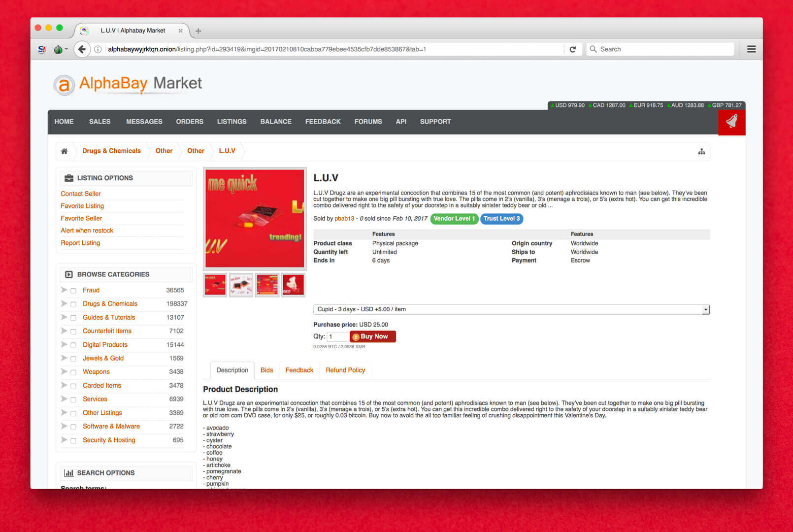Image resolution: width=793 pixels, height=532 pixels.
Task: Click the magnifier icon in search box
Action: tap(593, 49)
